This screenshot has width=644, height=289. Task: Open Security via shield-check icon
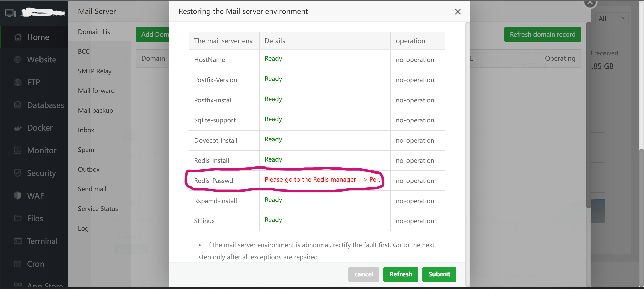[x=18, y=173]
